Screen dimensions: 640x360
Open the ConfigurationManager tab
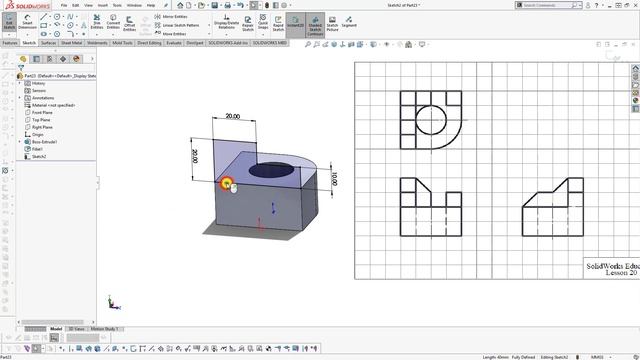coord(50,59)
